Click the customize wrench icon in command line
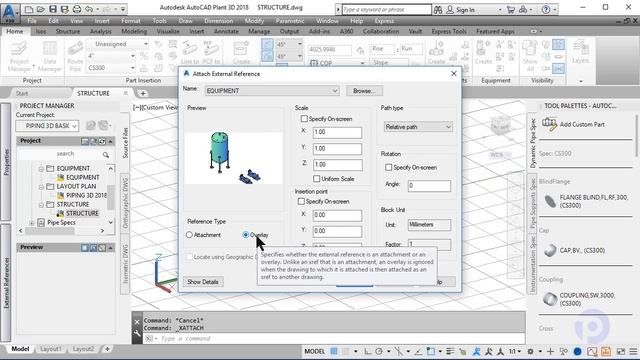 pyautogui.click(x=137, y=334)
